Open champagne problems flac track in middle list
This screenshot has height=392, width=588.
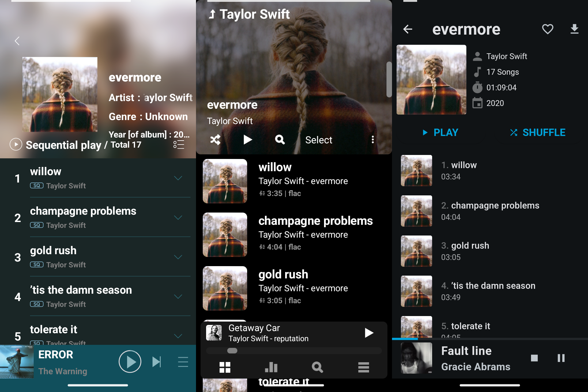294,235
